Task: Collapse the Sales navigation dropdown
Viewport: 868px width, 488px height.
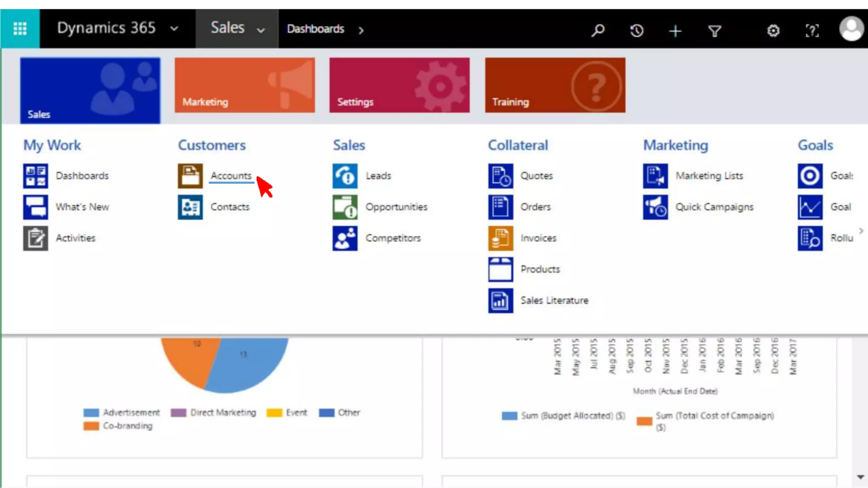Action: tap(261, 30)
